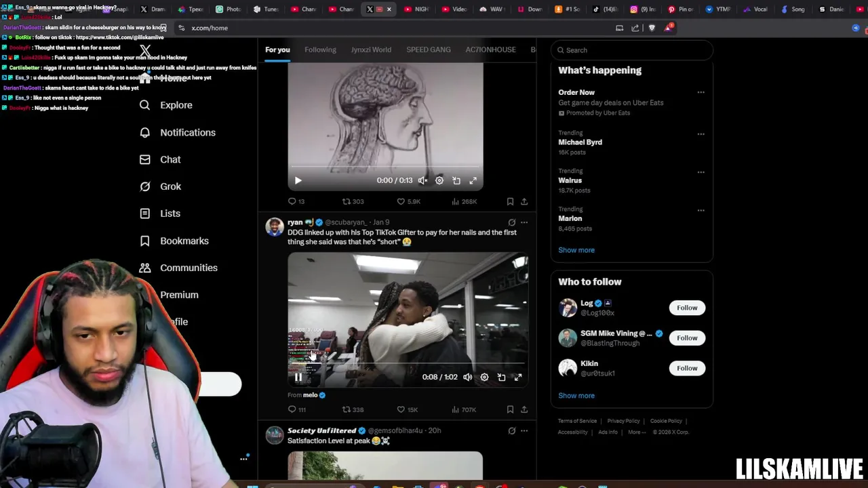This screenshot has height=488, width=868.
Task: Open Grok in the sidebar
Action: click(161, 186)
